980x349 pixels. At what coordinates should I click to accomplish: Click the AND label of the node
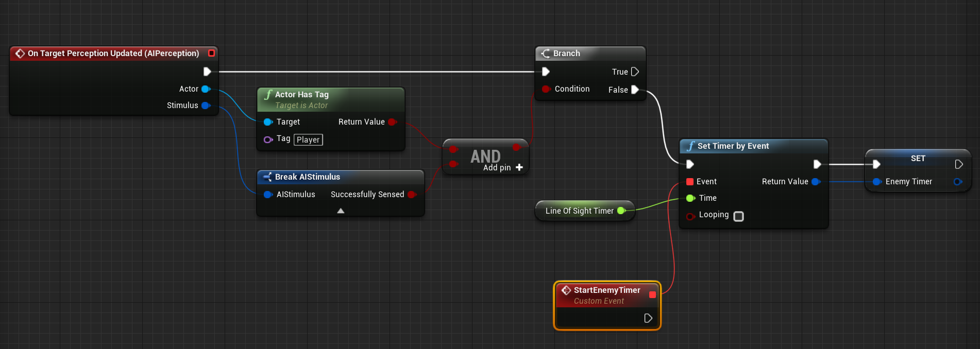(485, 156)
